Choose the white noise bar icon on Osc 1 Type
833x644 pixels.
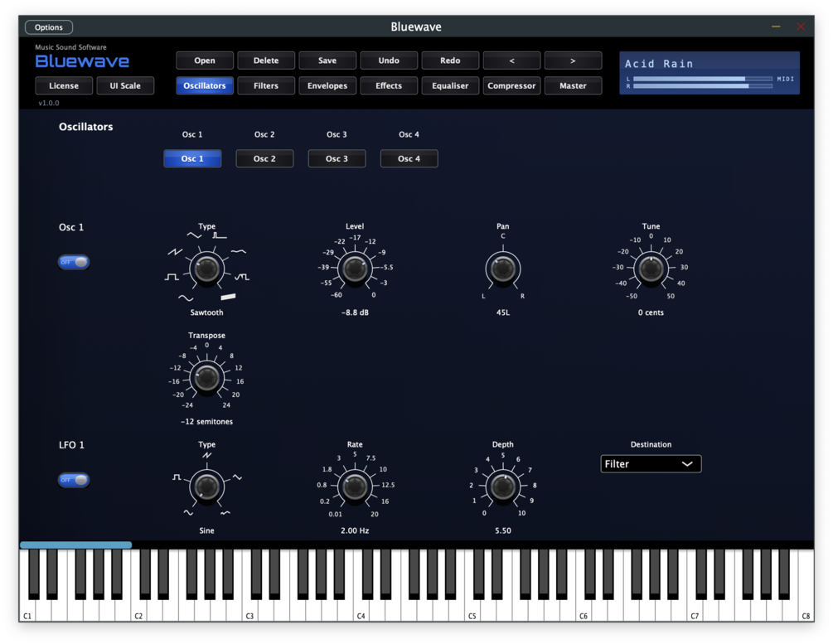pos(229,297)
